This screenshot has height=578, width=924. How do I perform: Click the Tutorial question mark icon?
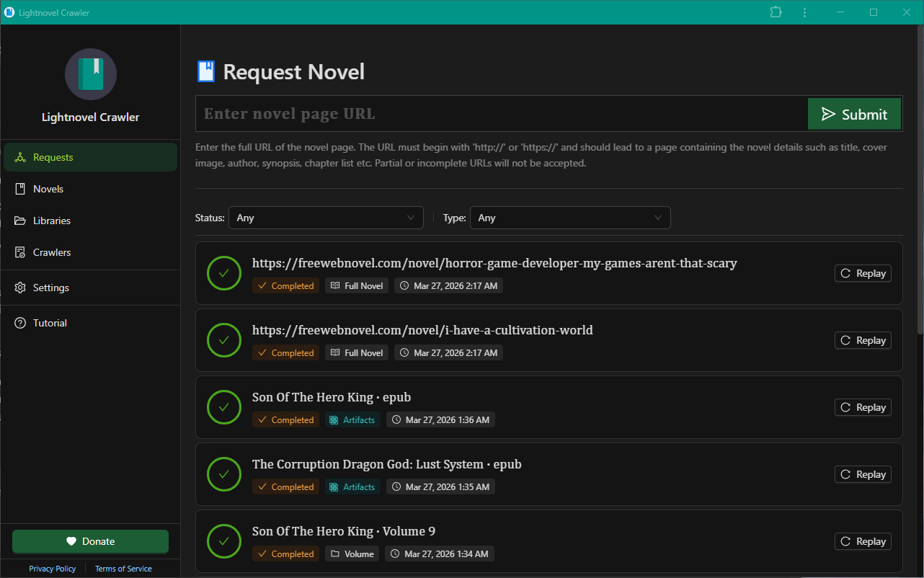pos(20,323)
